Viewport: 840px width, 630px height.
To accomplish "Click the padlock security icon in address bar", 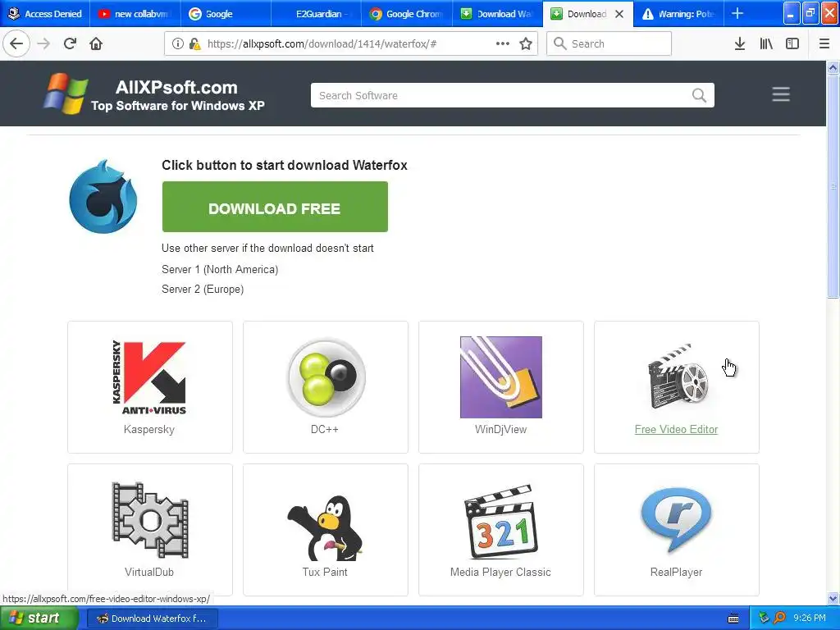I will 194,43.
